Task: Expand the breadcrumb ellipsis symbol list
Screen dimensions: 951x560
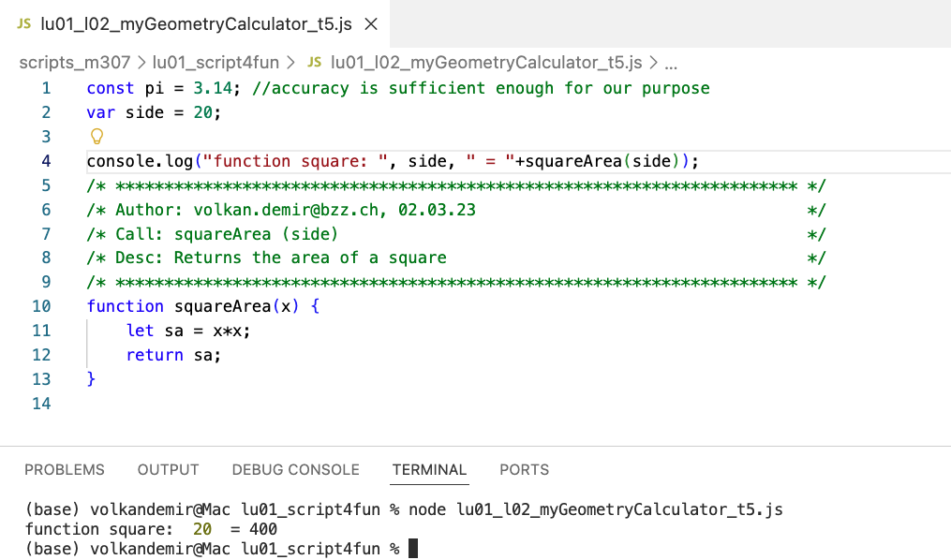Action: pos(670,63)
